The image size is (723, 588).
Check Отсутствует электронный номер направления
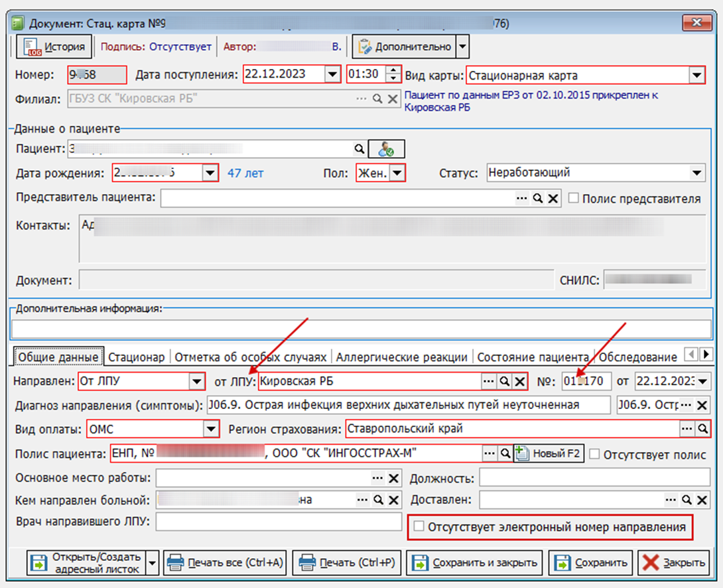point(419,526)
